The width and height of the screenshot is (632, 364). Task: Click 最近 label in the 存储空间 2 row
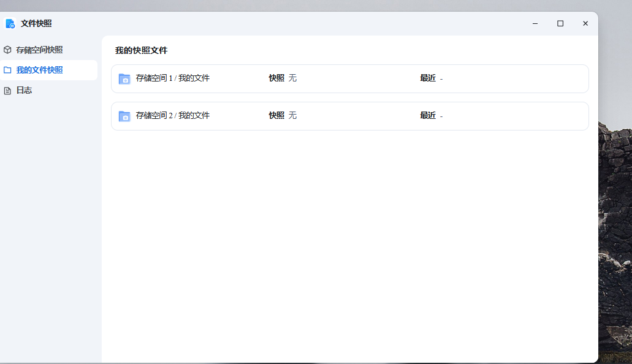pos(428,116)
